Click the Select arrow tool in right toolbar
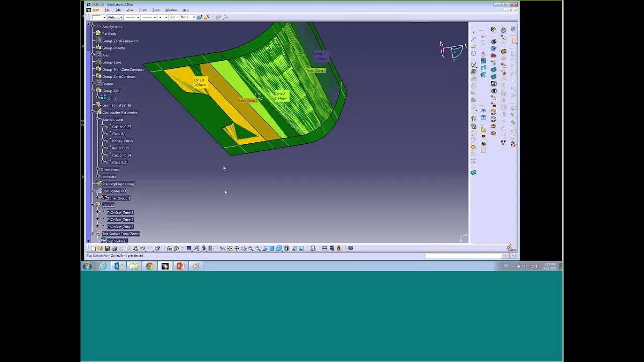 tap(514, 41)
